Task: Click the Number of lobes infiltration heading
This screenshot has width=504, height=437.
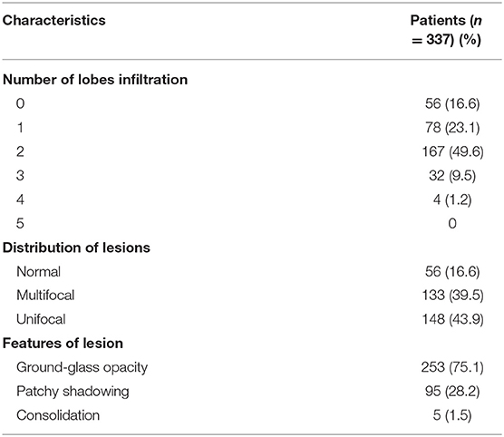Action: 95,80
